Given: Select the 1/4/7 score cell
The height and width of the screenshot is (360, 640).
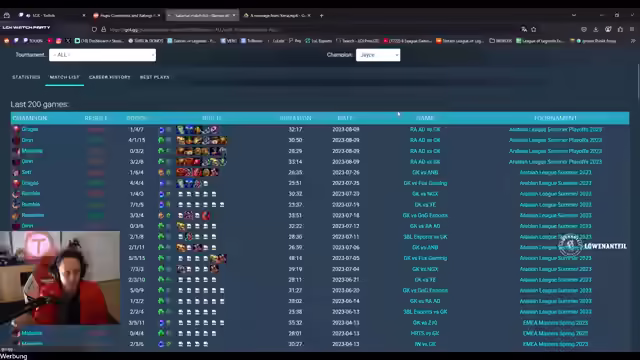Looking at the screenshot, I should [136, 129].
